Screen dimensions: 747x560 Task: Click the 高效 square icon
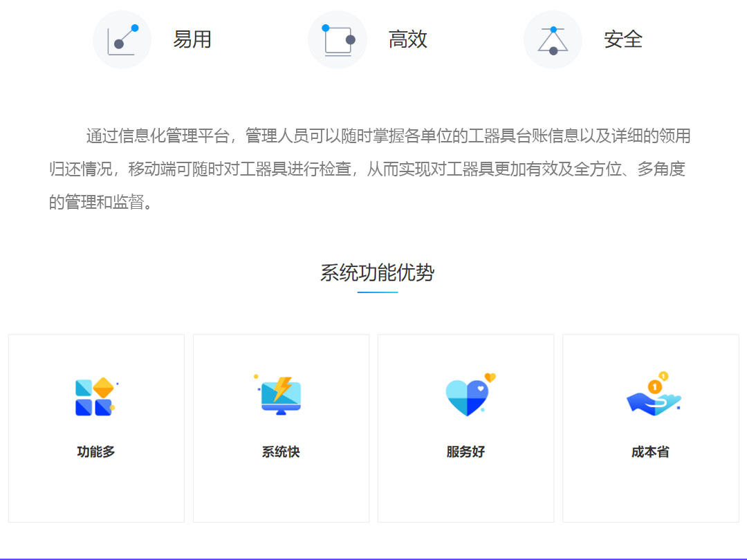(x=338, y=40)
